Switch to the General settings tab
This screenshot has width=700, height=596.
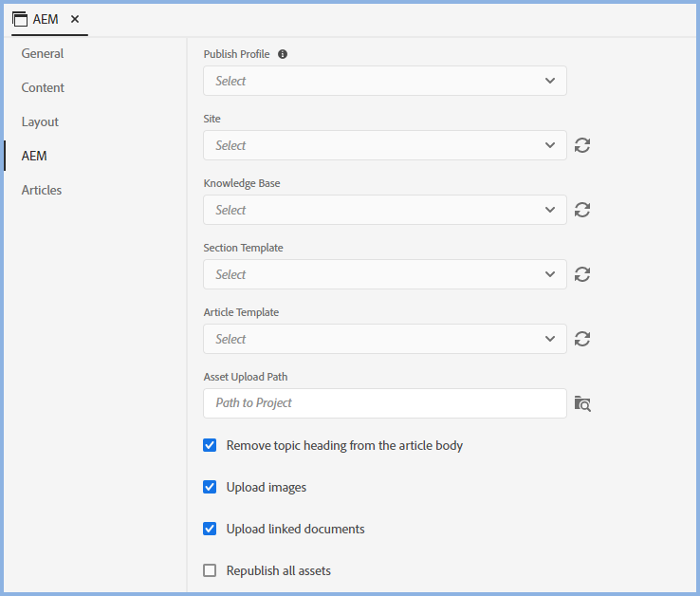point(43,53)
